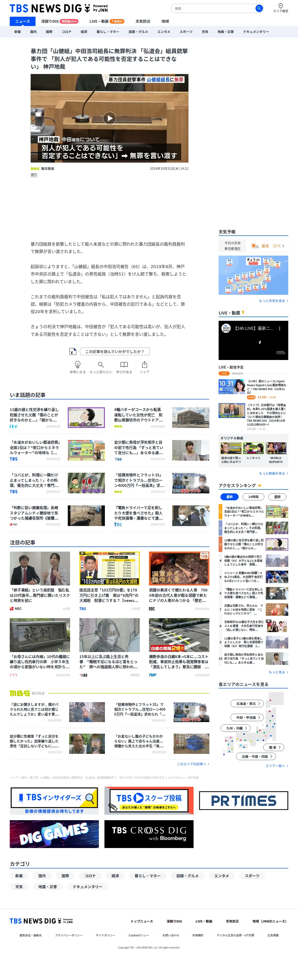Open the 利用規約 footer link
This screenshot has width=298, height=980.
[x=198, y=935]
